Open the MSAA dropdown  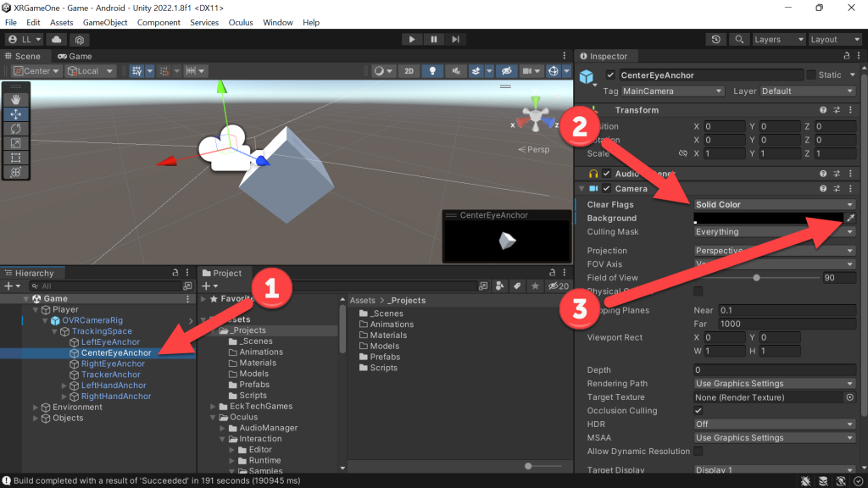click(775, 438)
